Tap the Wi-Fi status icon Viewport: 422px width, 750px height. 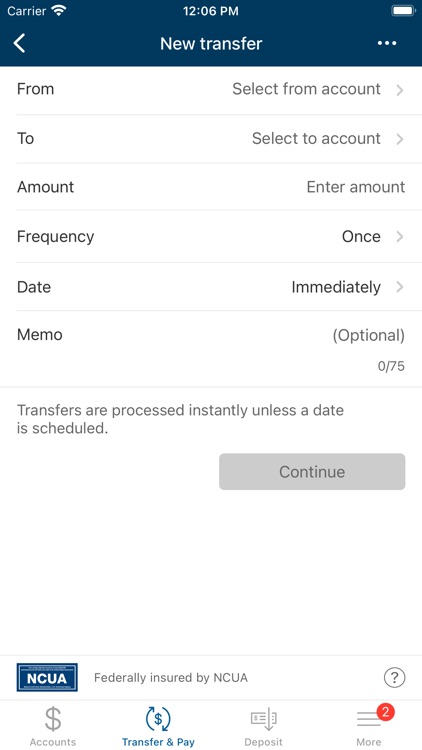pyautogui.click(x=59, y=11)
